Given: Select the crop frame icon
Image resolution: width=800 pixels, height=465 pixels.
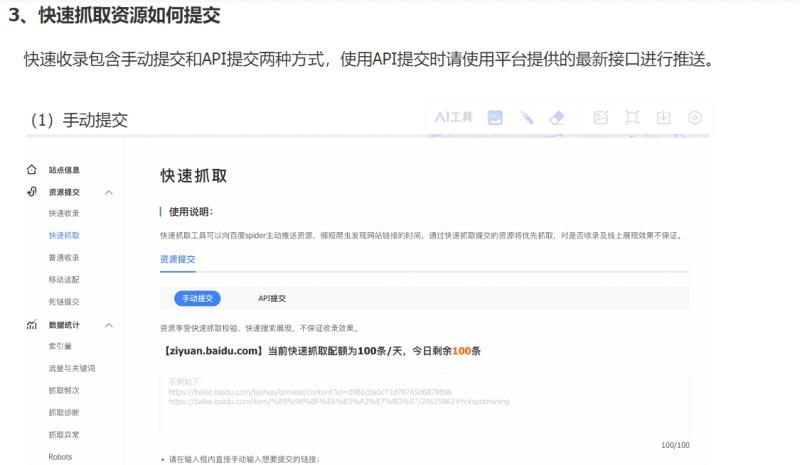Looking at the screenshot, I should tap(632, 118).
